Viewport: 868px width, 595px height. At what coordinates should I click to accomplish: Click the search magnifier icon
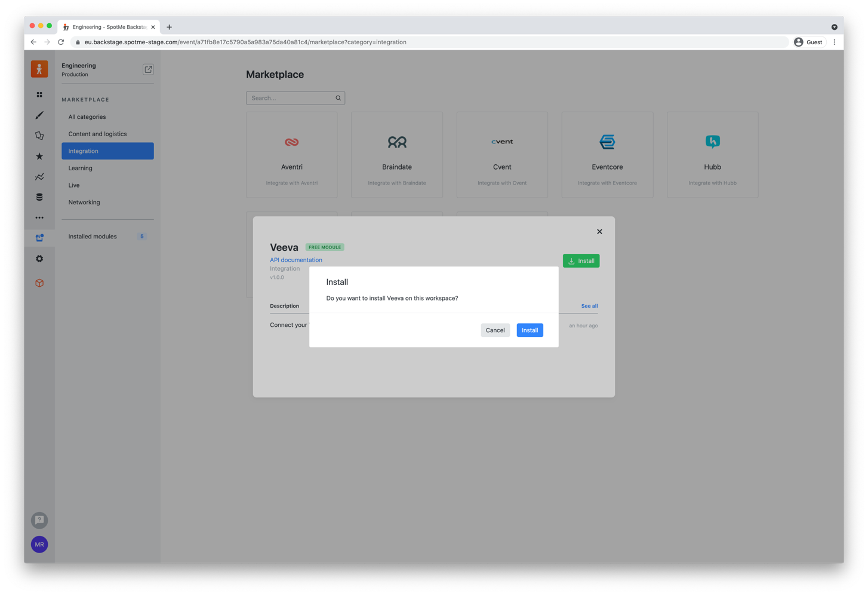coord(338,98)
